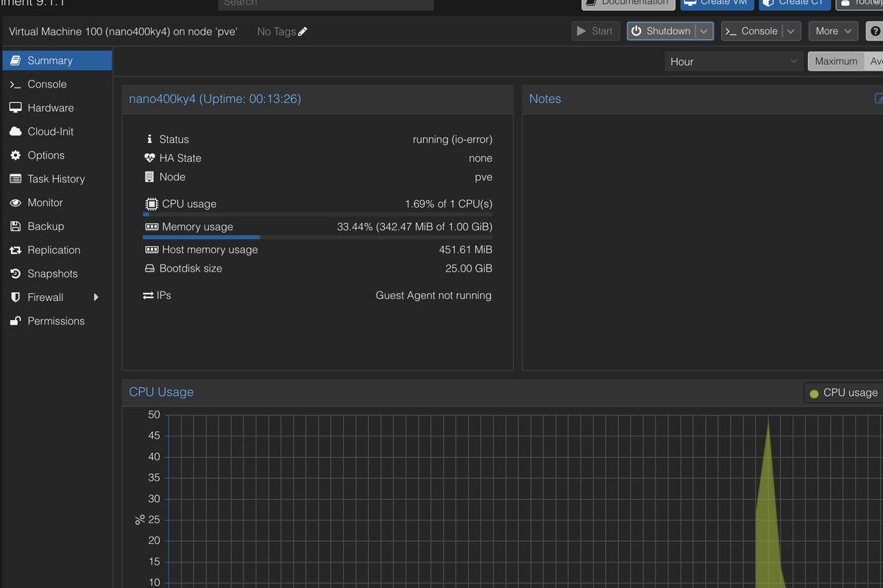Click the Firewall shield icon

point(15,297)
